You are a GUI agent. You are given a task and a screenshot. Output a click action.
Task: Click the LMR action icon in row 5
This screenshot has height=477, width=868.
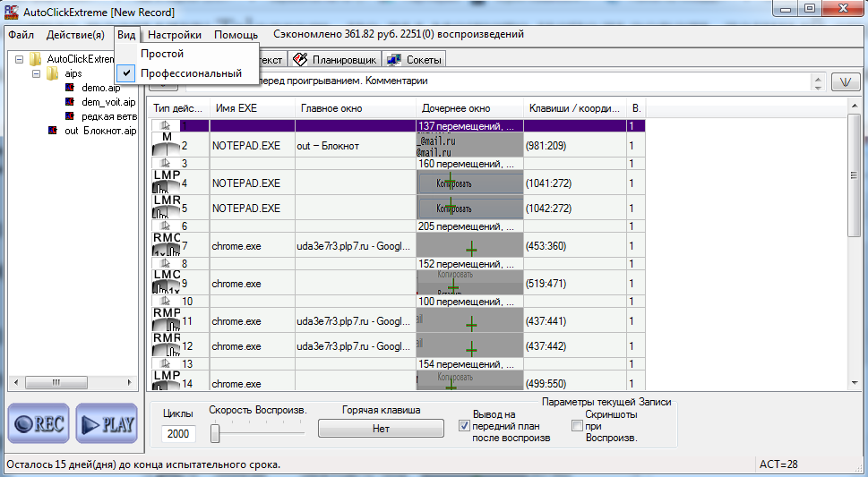tap(167, 207)
